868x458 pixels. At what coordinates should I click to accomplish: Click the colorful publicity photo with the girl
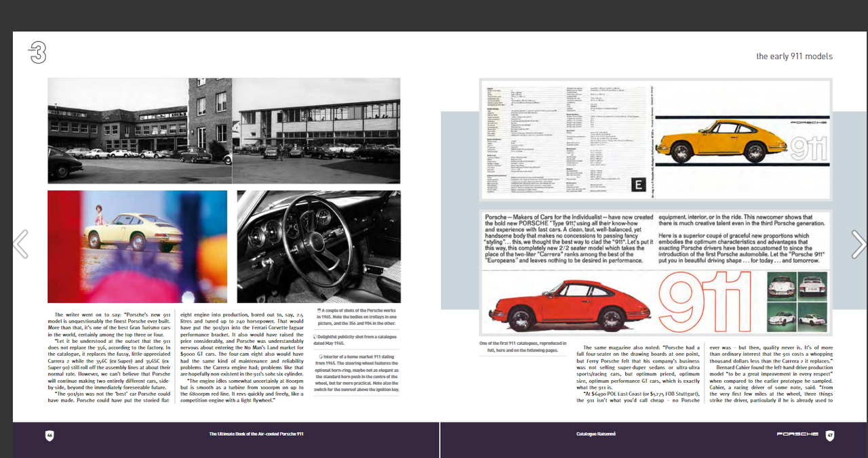(x=137, y=246)
